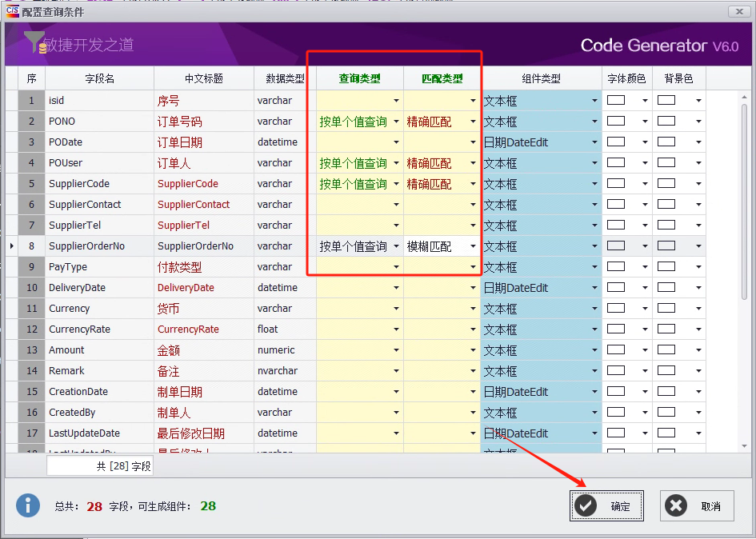
Task: Click the C/S app icon in title bar
Action: 13,11
